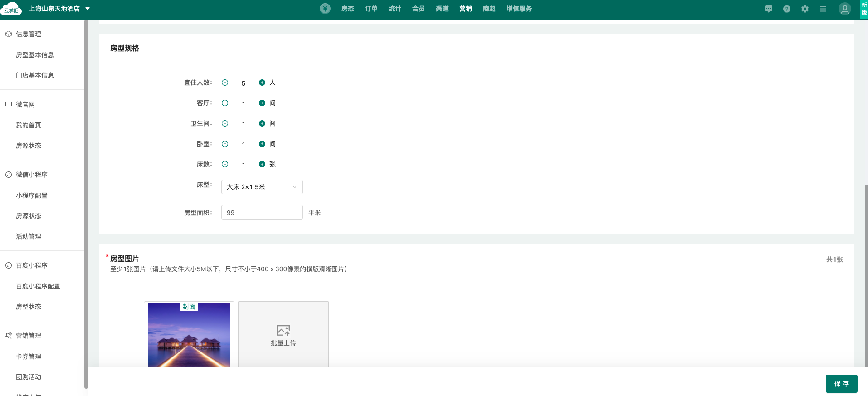Click the user avatar icon
The image size is (868, 396).
pyautogui.click(x=845, y=9)
